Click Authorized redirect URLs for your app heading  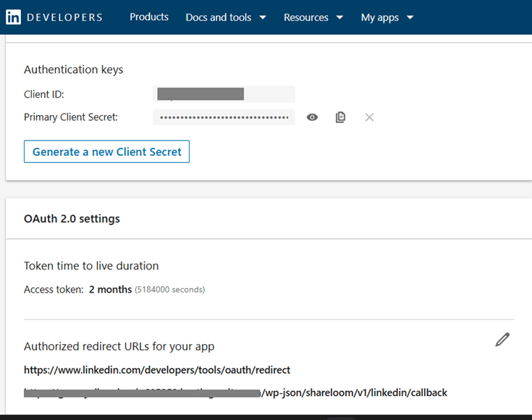119,346
